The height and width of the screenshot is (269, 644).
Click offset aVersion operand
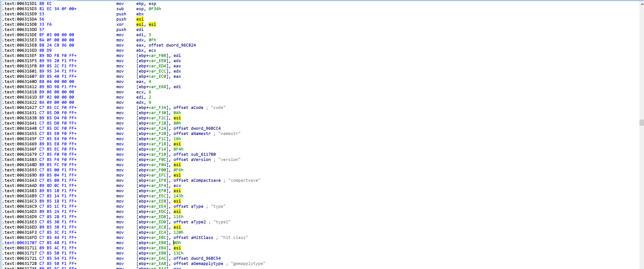192,160
